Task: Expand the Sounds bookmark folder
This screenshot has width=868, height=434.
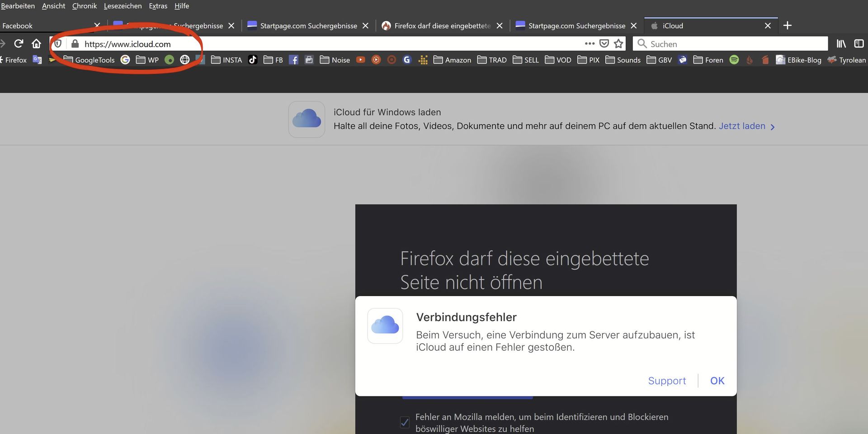Action: click(623, 60)
